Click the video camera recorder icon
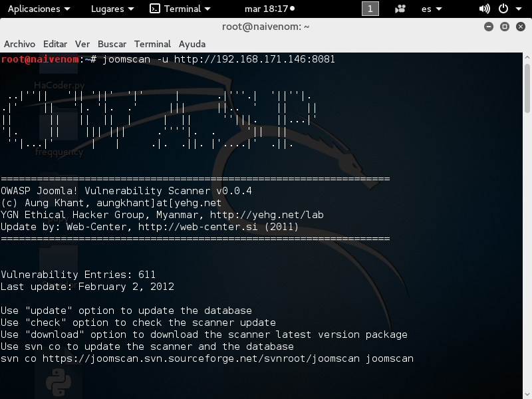This screenshot has width=532, height=399. pos(400,9)
